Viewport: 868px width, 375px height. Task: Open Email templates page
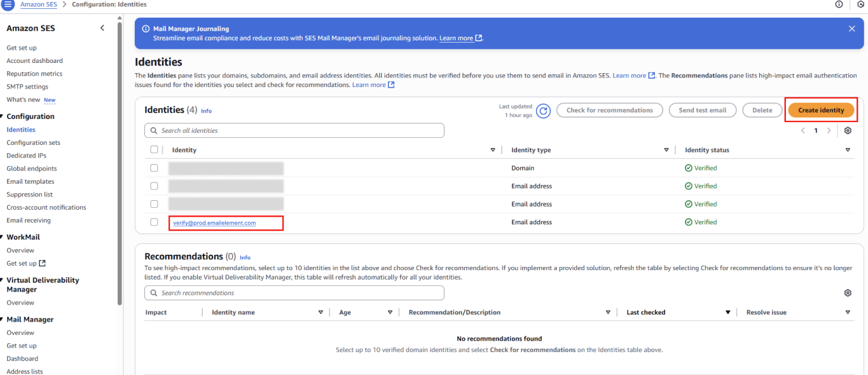tap(31, 181)
